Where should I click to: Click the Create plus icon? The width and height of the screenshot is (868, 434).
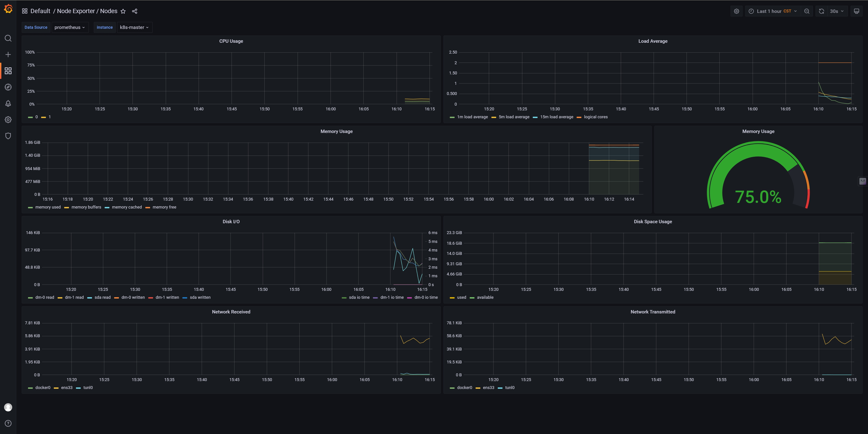(x=8, y=55)
